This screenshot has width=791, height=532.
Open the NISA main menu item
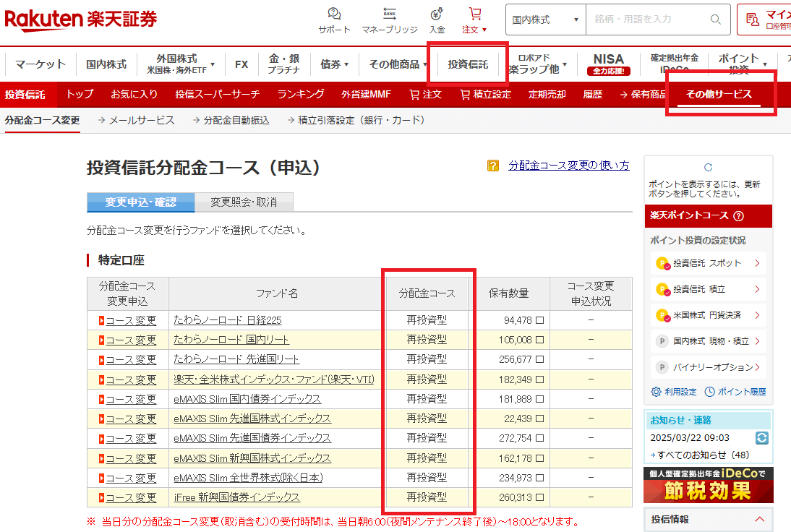coord(608,64)
